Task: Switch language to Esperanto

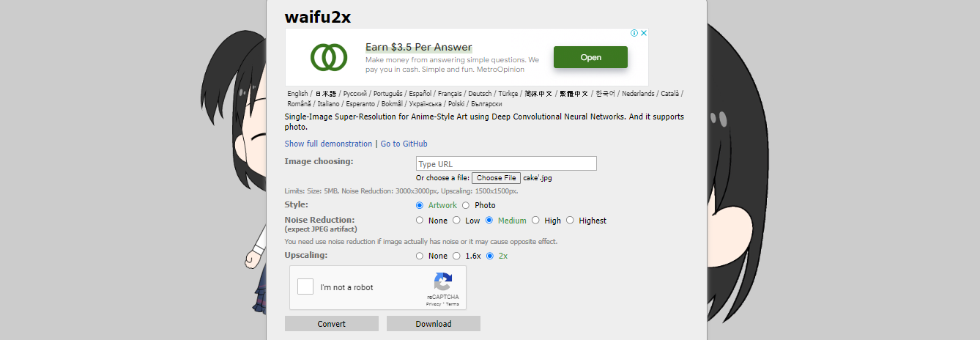Action: [360, 104]
